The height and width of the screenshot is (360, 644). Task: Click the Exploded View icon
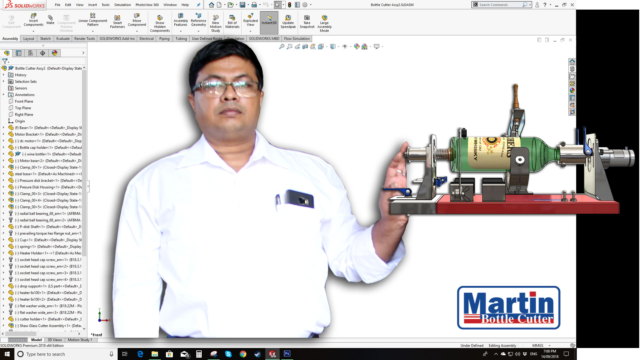pos(250,16)
